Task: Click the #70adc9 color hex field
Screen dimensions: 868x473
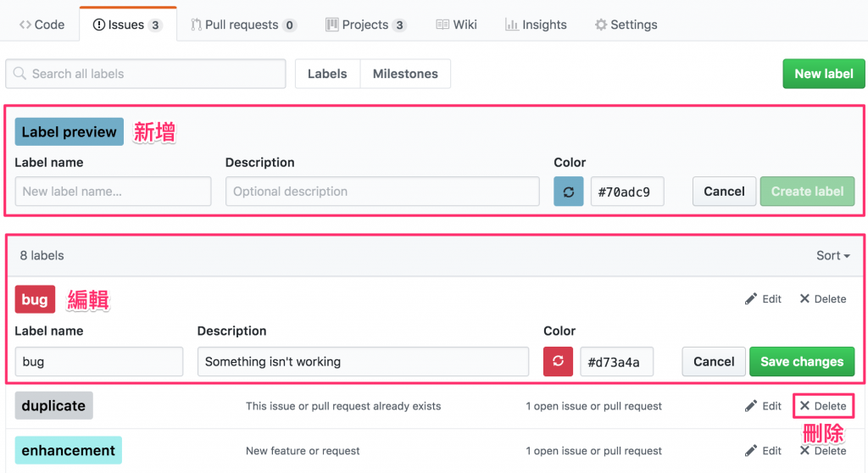Action: (626, 192)
